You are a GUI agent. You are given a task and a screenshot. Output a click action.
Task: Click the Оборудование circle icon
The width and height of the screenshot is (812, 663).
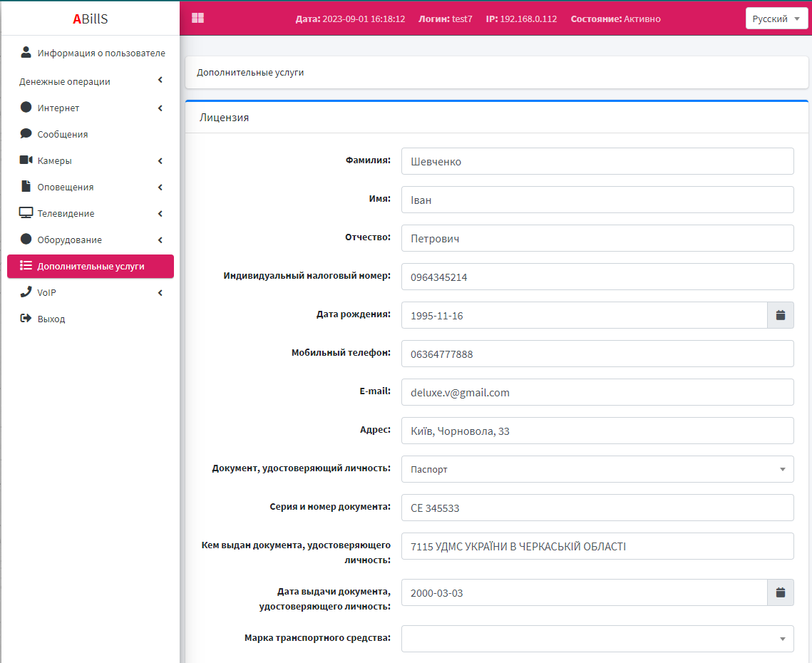pyautogui.click(x=26, y=239)
